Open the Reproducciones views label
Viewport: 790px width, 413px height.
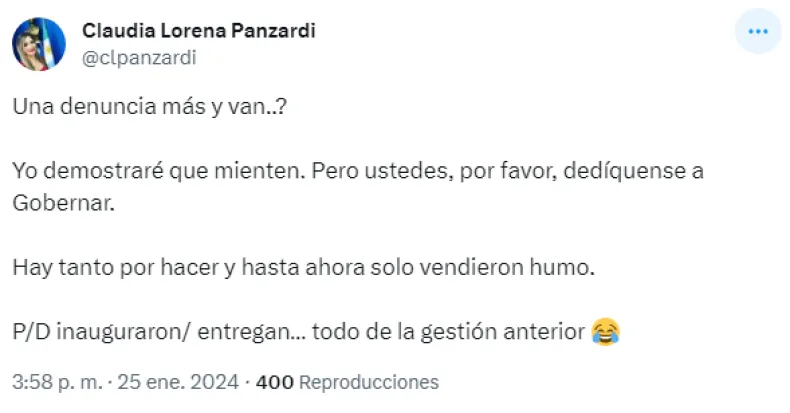(369, 382)
